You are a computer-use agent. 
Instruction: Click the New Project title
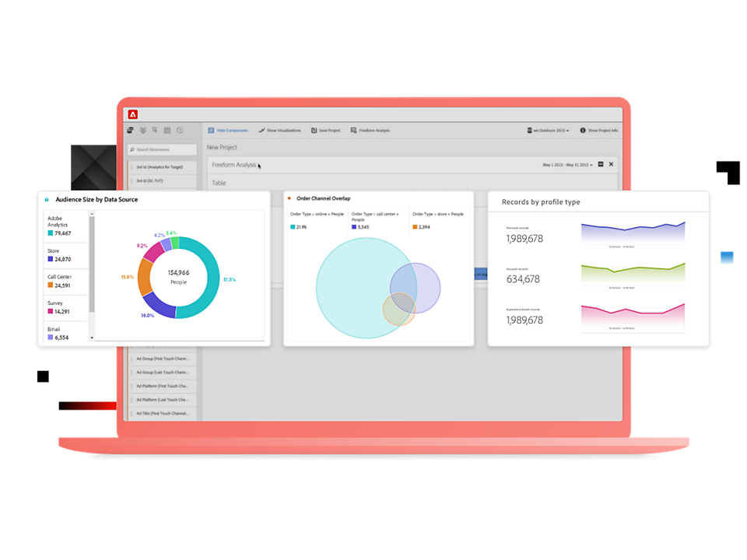coord(222,147)
